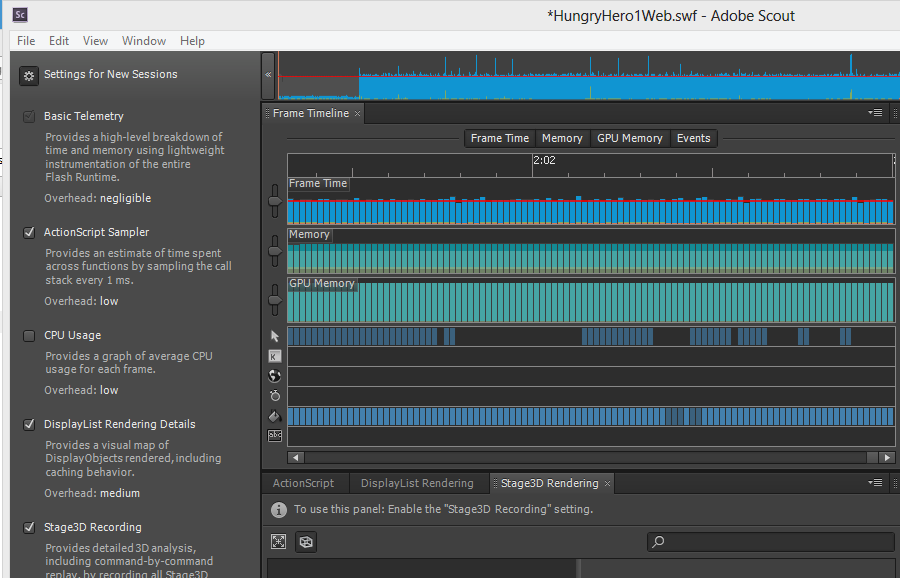900x578 pixels.
Task: Collapse the sidebar with double-chevron button
Action: 268,75
